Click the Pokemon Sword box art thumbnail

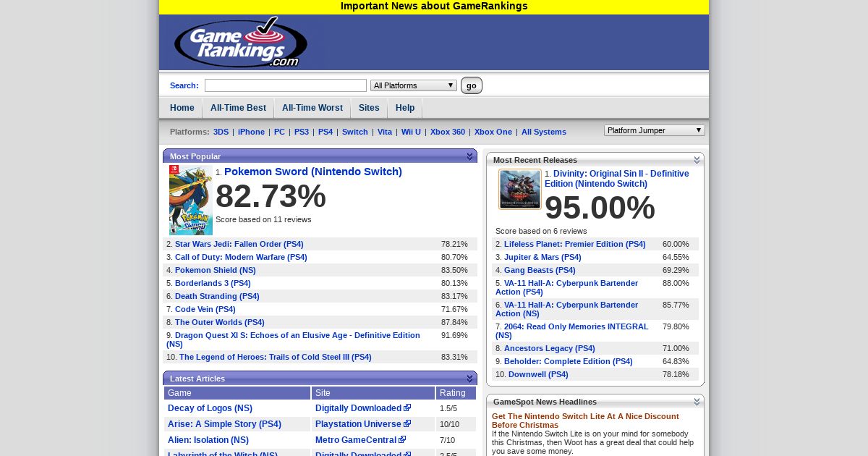pos(191,200)
